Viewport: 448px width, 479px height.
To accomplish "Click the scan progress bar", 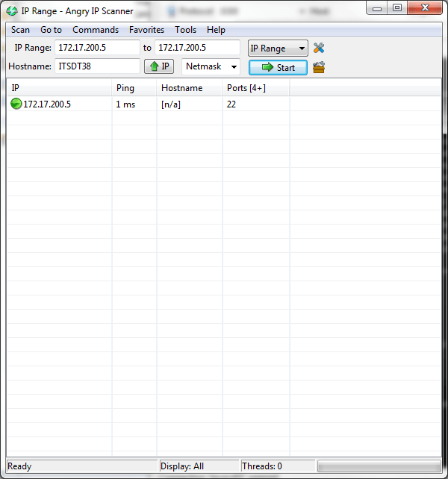I will pyautogui.click(x=379, y=466).
